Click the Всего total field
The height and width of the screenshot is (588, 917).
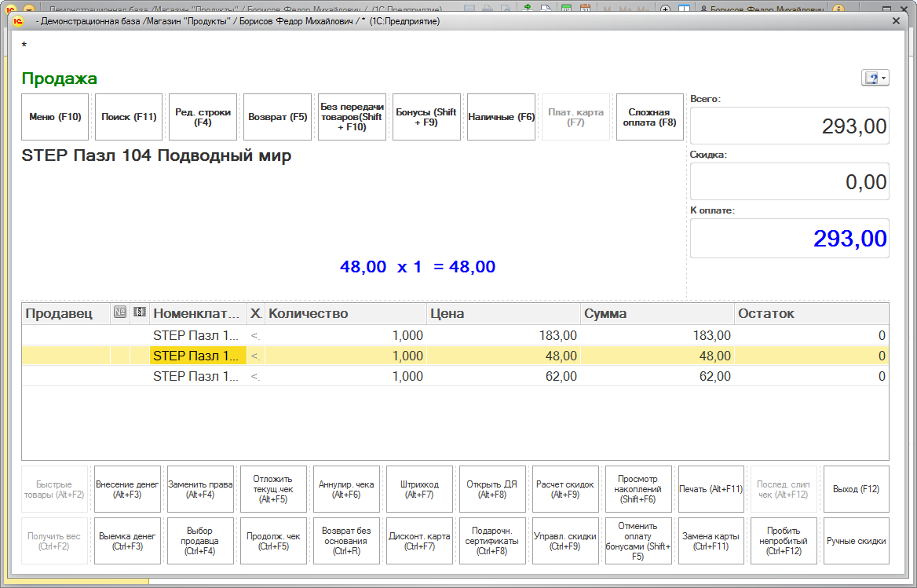point(790,126)
